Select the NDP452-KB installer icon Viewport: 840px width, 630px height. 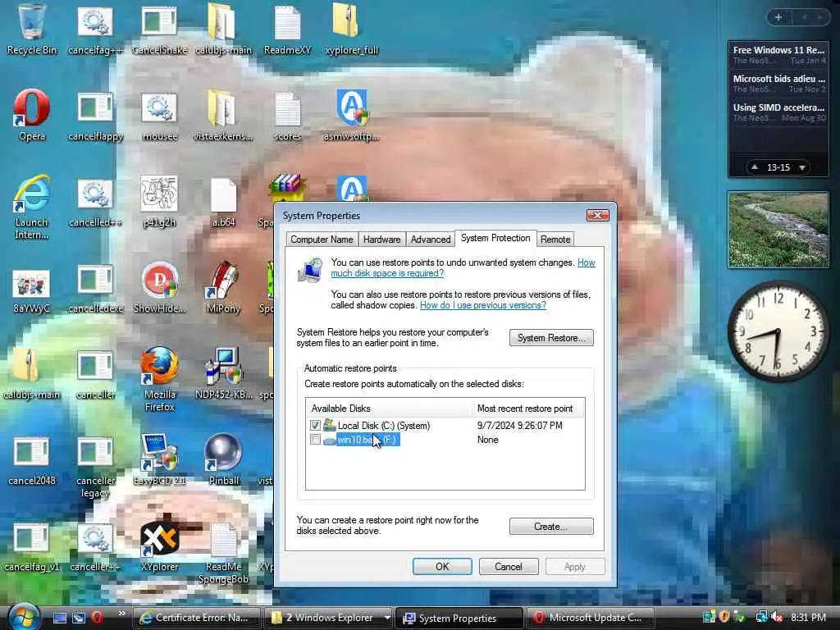[223, 373]
